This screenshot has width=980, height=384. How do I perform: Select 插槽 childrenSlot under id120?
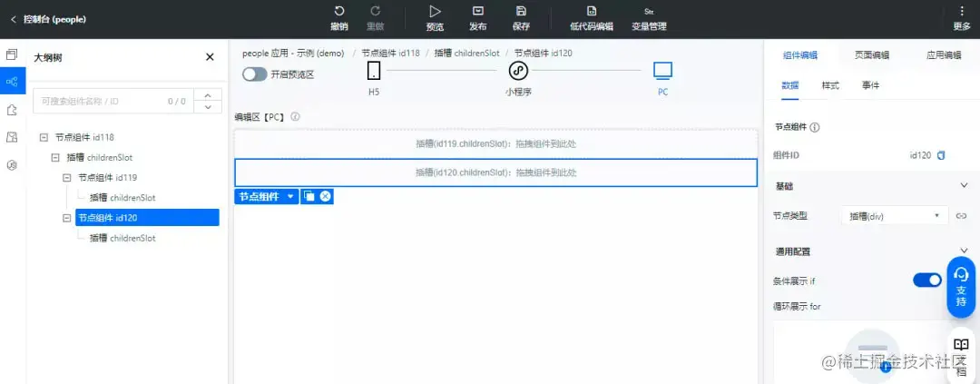pyautogui.click(x=122, y=238)
